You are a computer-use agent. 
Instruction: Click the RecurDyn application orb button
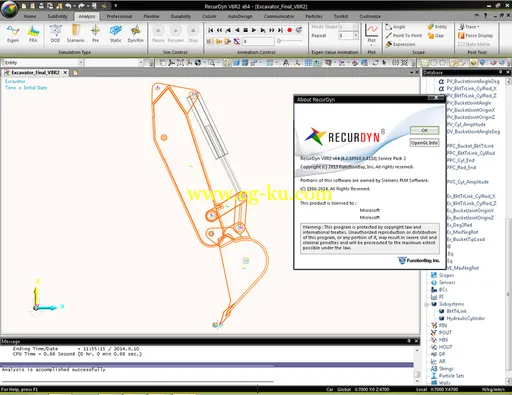(9, 9)
